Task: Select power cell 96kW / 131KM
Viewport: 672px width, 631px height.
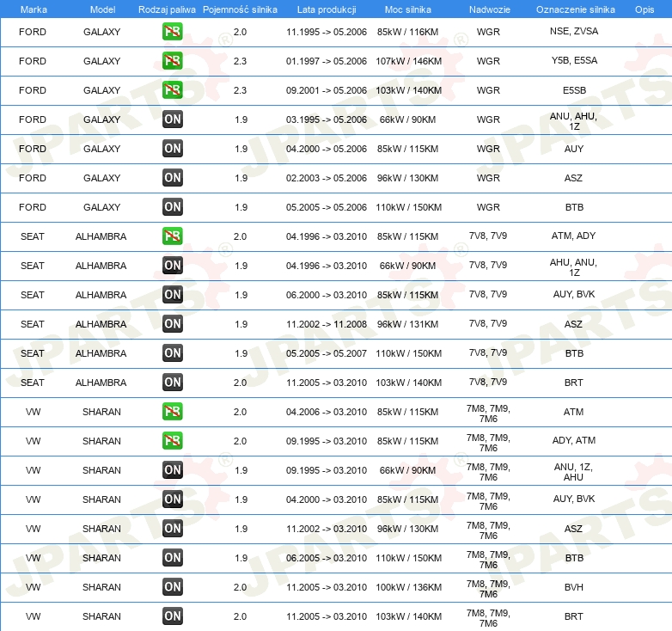Action: tap(407, 324)
